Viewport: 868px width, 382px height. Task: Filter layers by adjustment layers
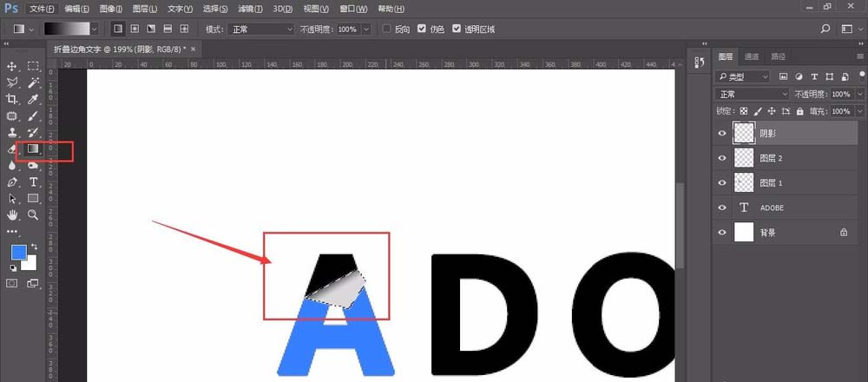[x=799, y=77]
